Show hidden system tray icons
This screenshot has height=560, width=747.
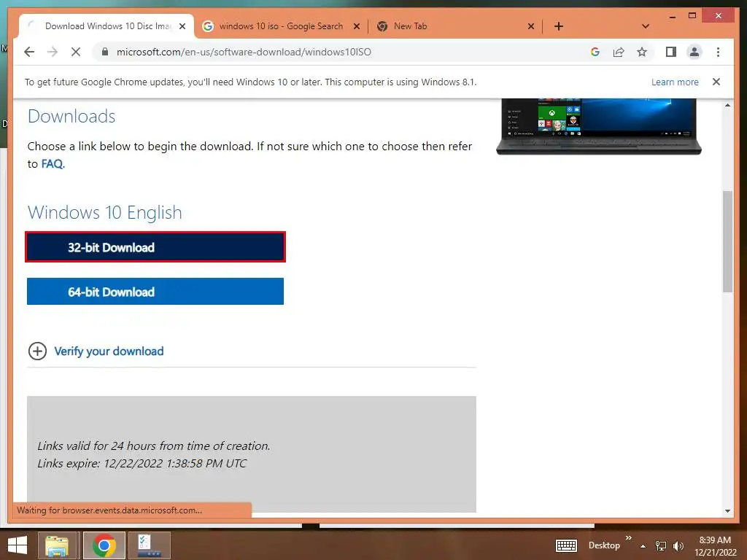coord(643,546)
